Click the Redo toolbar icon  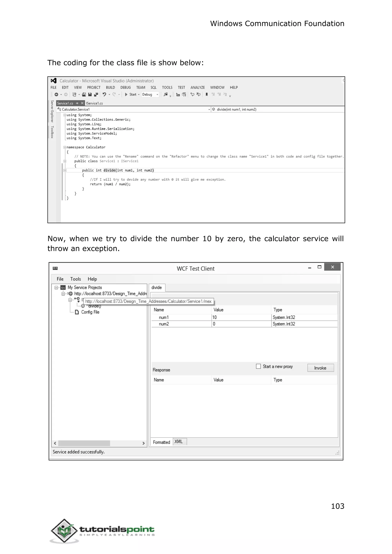click(114, 94)
